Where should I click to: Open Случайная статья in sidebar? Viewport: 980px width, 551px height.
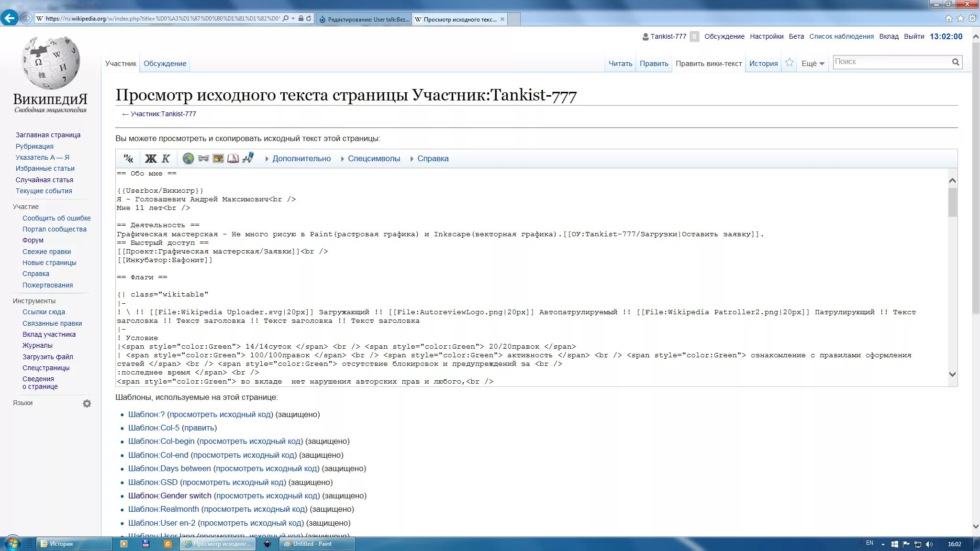coord(45,180)
